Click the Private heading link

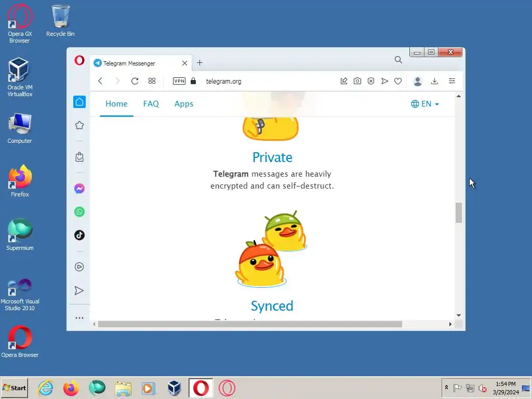pos(272,157)
